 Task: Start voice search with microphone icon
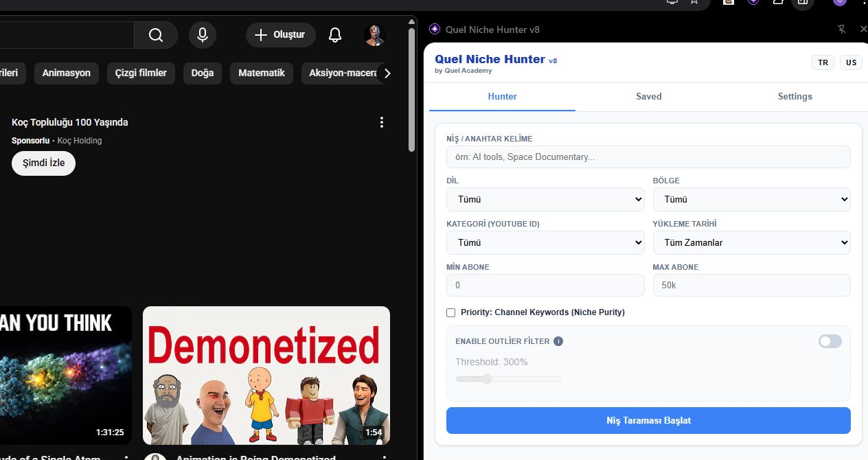(203, 35)
